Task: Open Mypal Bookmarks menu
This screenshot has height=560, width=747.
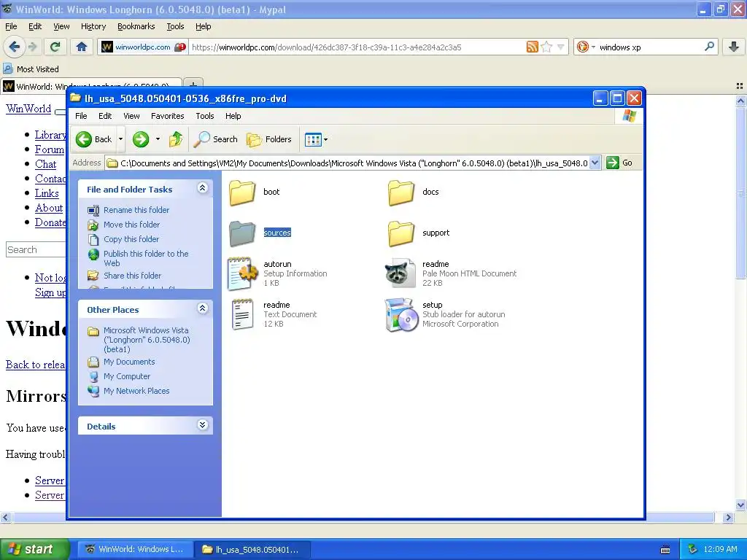Action: click(x=136, y=26)
